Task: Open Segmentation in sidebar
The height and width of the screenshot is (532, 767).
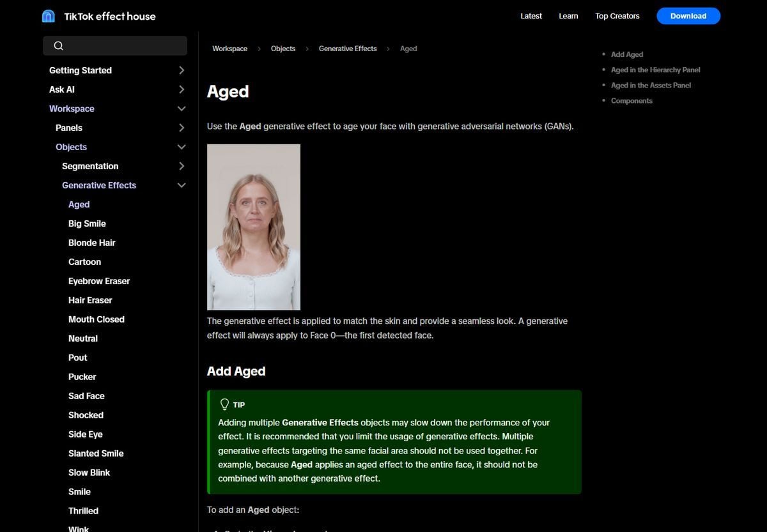Action: click(x=90, y=166)
